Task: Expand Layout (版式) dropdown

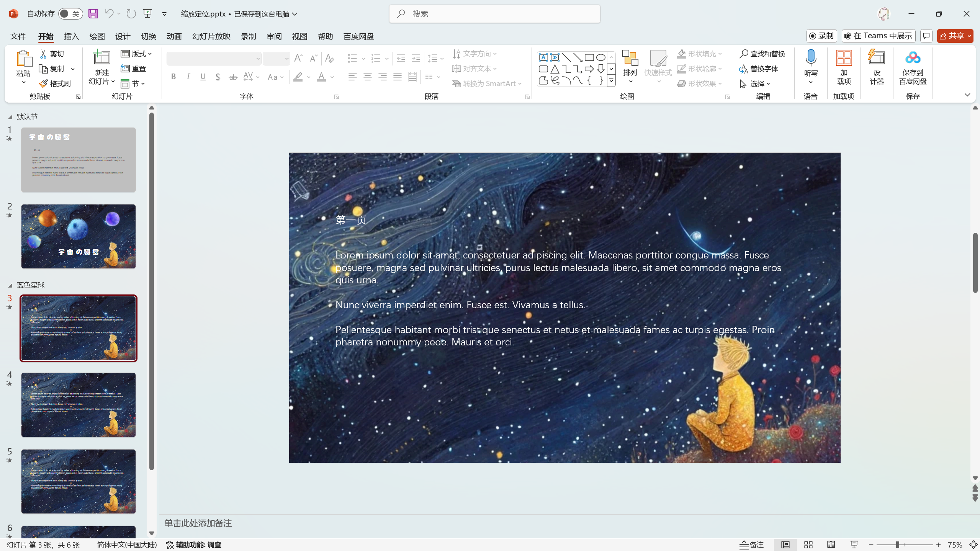Action: tap(137, 54)
